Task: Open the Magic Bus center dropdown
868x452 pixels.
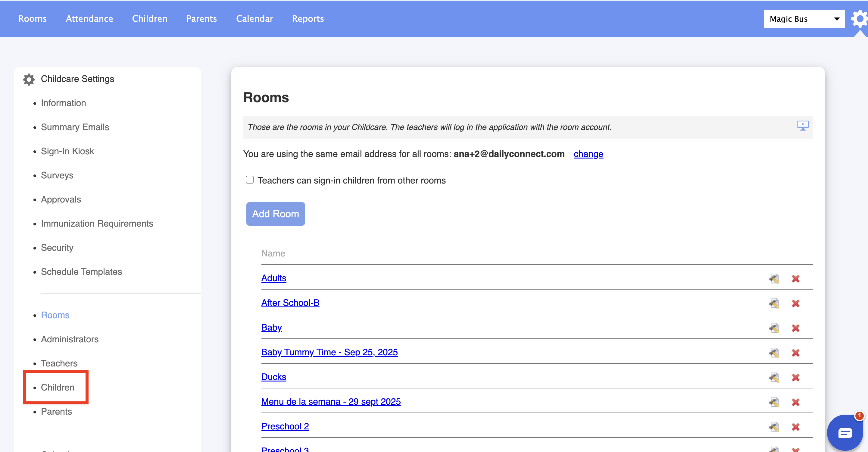Action: tap(804, 19)
